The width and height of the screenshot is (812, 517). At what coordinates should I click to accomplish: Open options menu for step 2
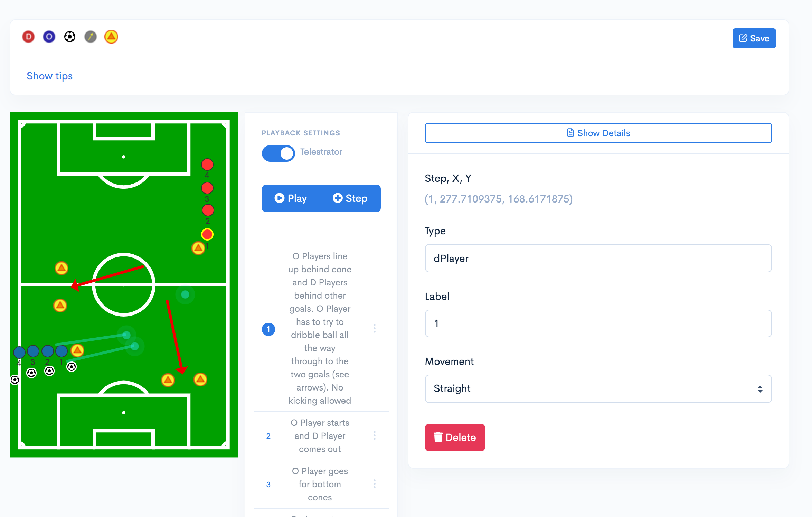375,435
